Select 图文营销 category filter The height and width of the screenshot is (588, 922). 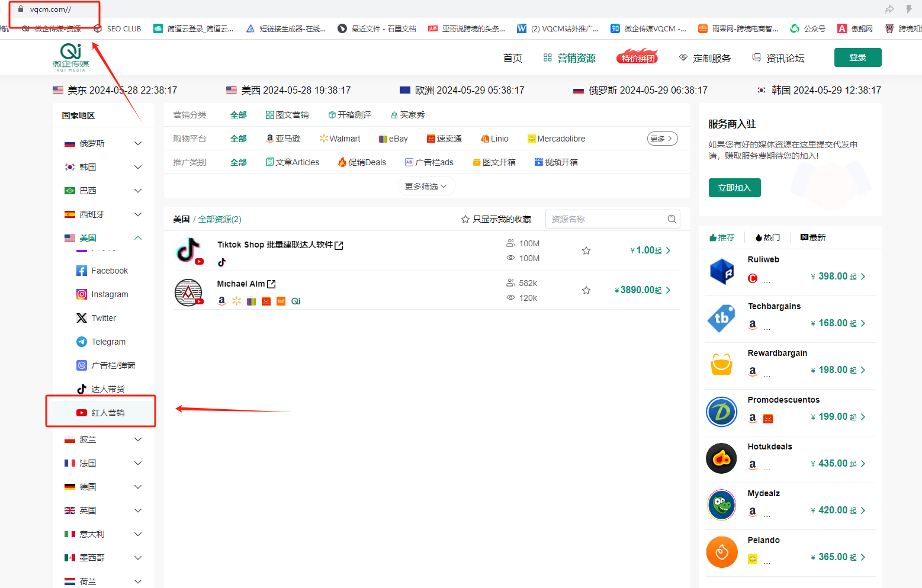(x=287, y=115)
